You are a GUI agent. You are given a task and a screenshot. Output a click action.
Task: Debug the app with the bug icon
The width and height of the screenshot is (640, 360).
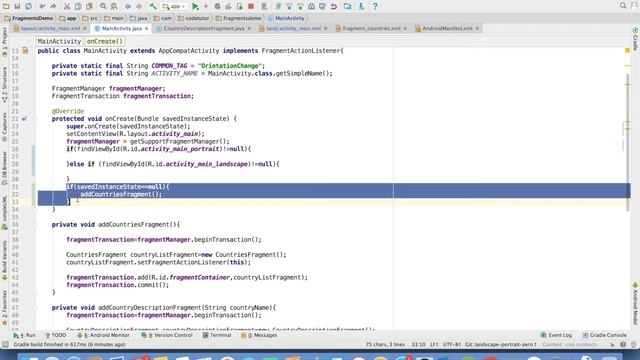(x=217, y=6)
